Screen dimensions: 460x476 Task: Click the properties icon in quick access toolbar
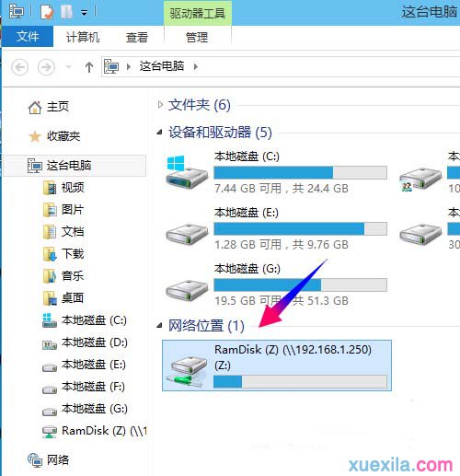point(47,13)
